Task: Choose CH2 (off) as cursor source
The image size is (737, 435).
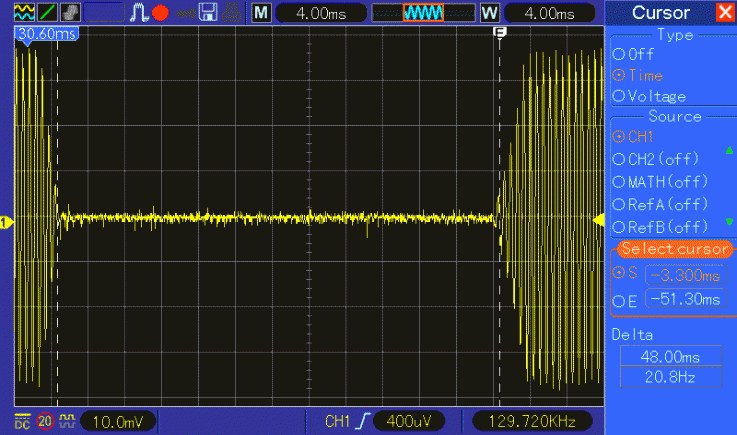Action: point(618,158)
